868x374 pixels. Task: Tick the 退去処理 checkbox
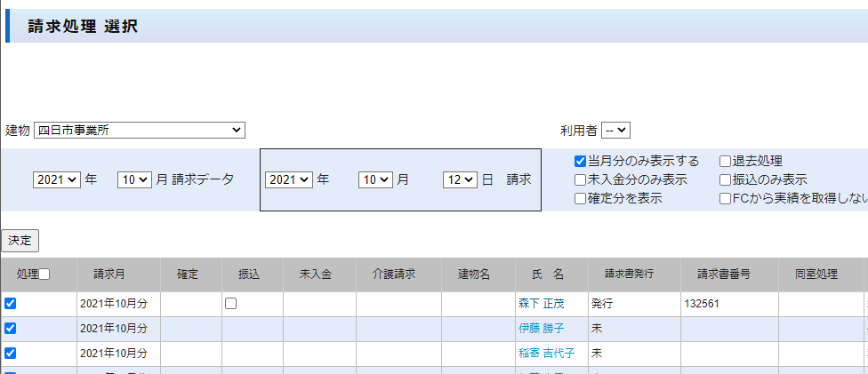(726, 162)
